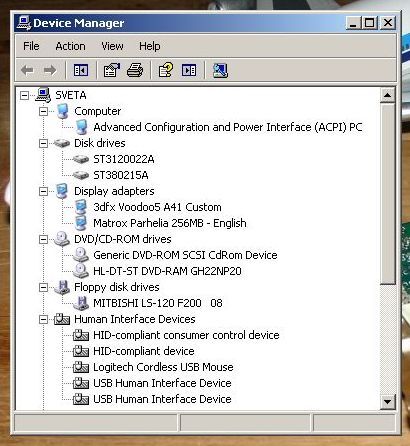The width and height of the screenshot is (410, 446).
Task: Open the Properties toolbar icon
Action: click(x=112, y=70)
